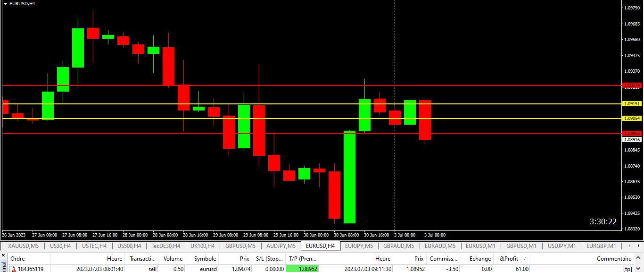Click the green-highlighted take profit 1.08952 cell
The width and height of the screenshot is (644, 272).
click(302, 269)
